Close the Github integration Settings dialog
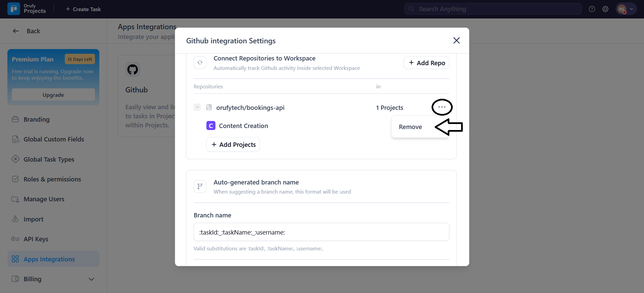Image resolution: width=644 pixels, height=293 pixels. tap(456, 41)
